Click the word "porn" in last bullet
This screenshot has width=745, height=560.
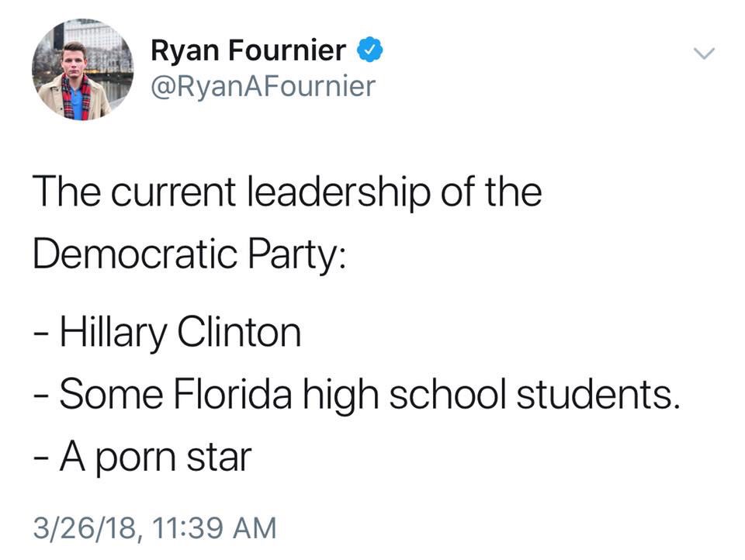pos(139,458)
